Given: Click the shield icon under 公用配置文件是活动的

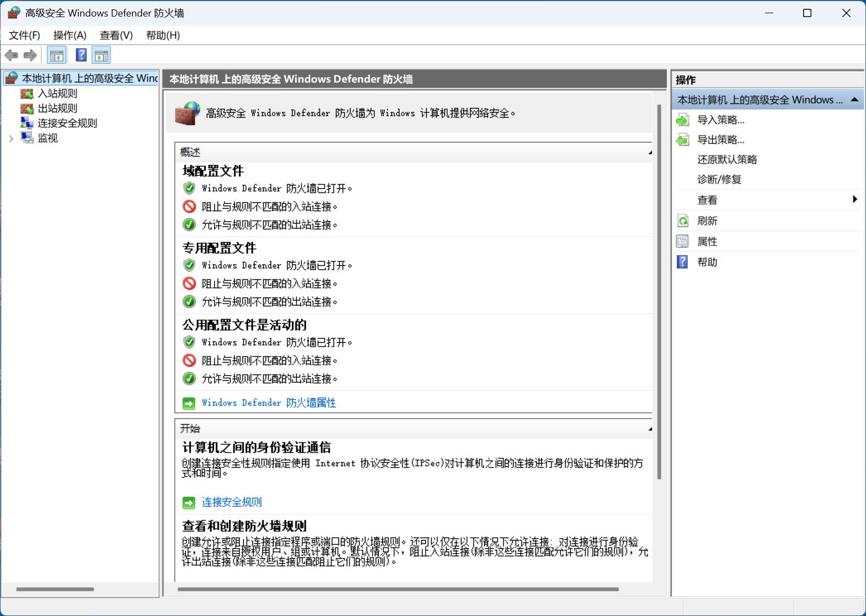Looking at the screenshot, I should pyautogui.click(x=189, y=342).
